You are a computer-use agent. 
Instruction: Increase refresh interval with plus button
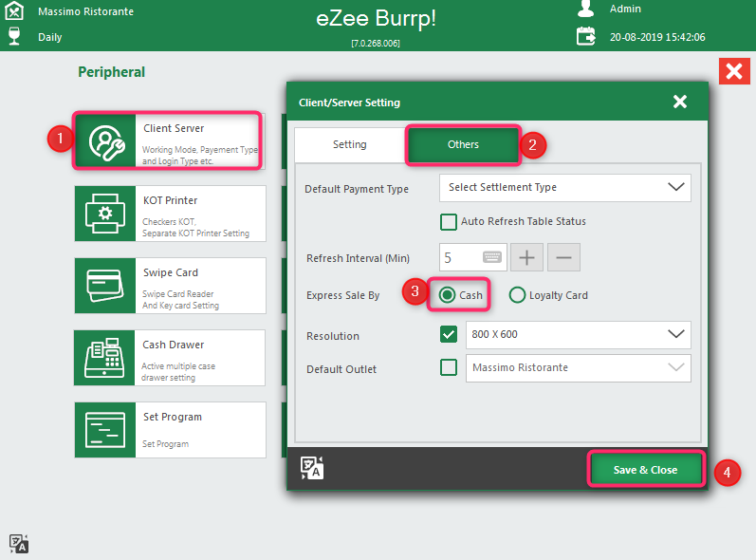click(x=526, y=257)
